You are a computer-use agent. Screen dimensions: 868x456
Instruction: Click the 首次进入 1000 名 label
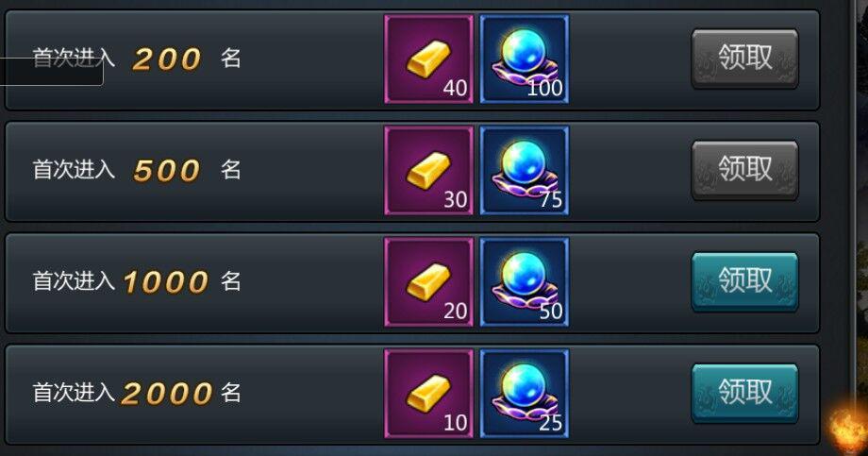137,281
